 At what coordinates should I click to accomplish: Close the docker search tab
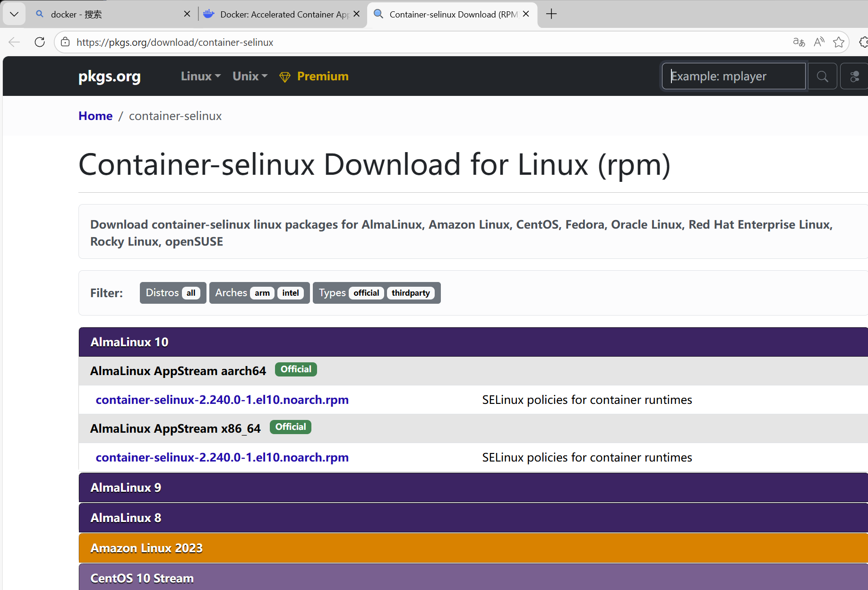click(187, 14)
